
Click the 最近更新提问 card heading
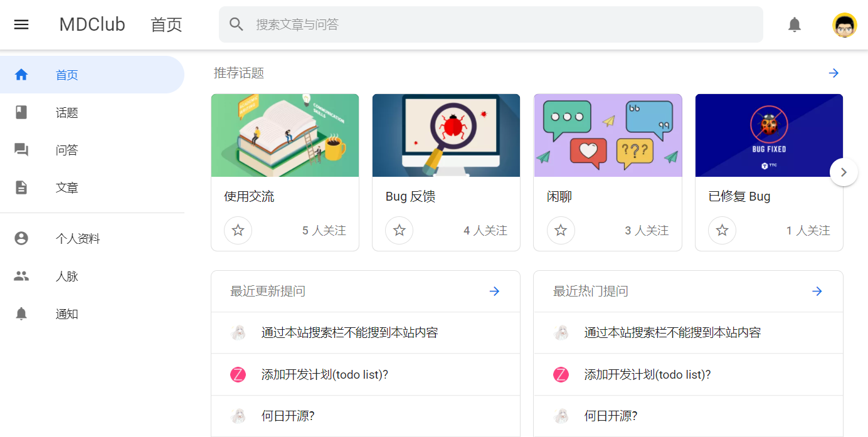(268, 291)
